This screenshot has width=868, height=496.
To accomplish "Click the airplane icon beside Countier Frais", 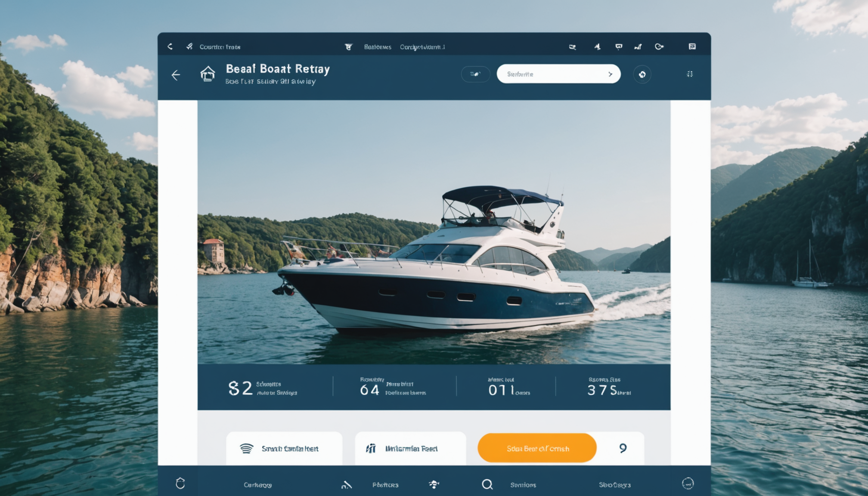I will 189,46.
